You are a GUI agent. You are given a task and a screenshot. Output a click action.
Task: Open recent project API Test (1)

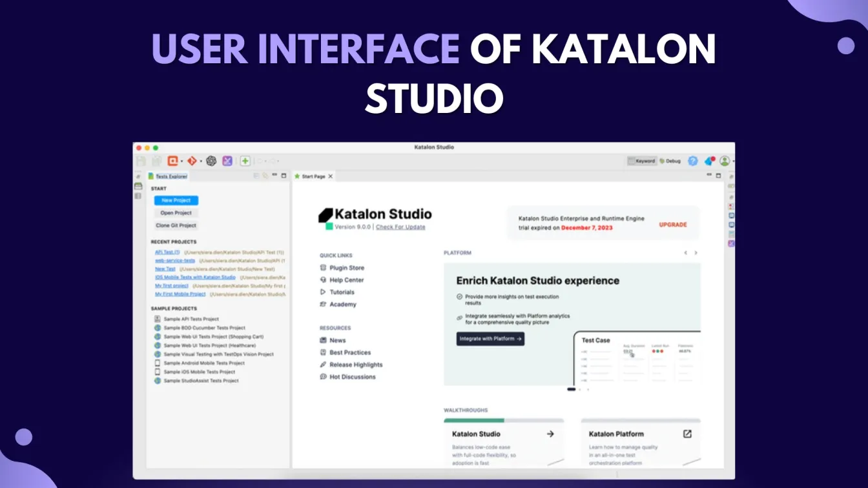point(167,252)
